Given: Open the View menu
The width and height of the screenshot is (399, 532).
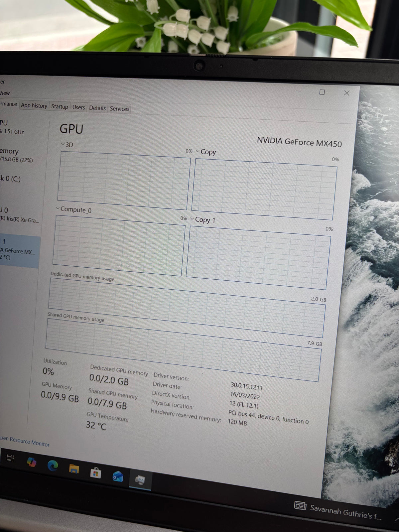Looking at the screenshot, I should pos(5,93).
